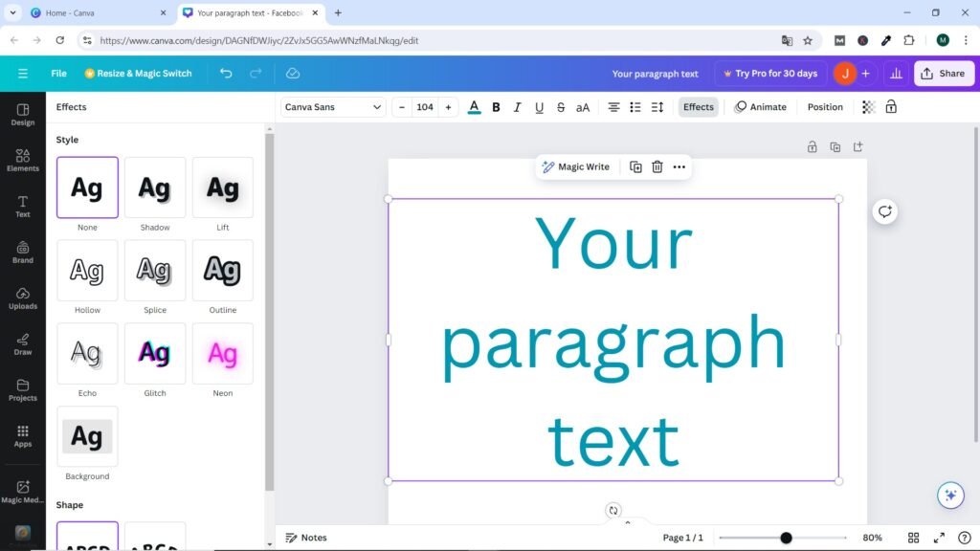Screen dimensions: 980x551
Task: Open the Elements sidebar panel
Action: pos(23,160)
